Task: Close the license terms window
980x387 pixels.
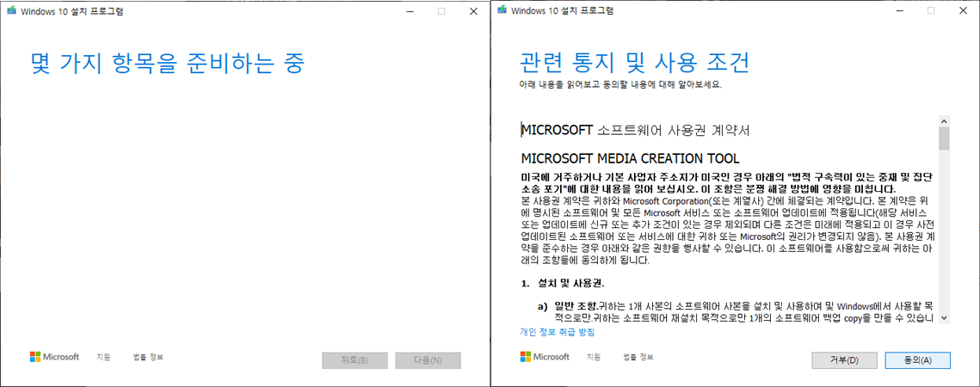Action: (963, 10)
